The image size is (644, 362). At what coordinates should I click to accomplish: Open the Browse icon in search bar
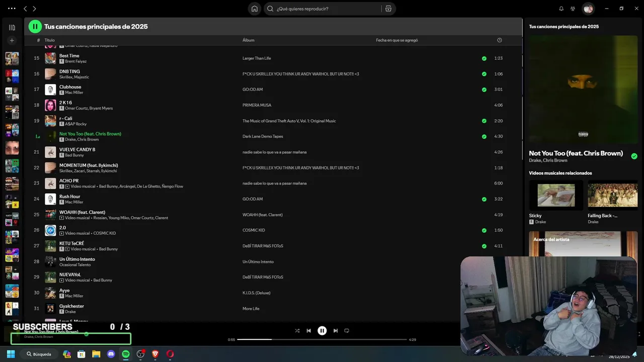388,9
